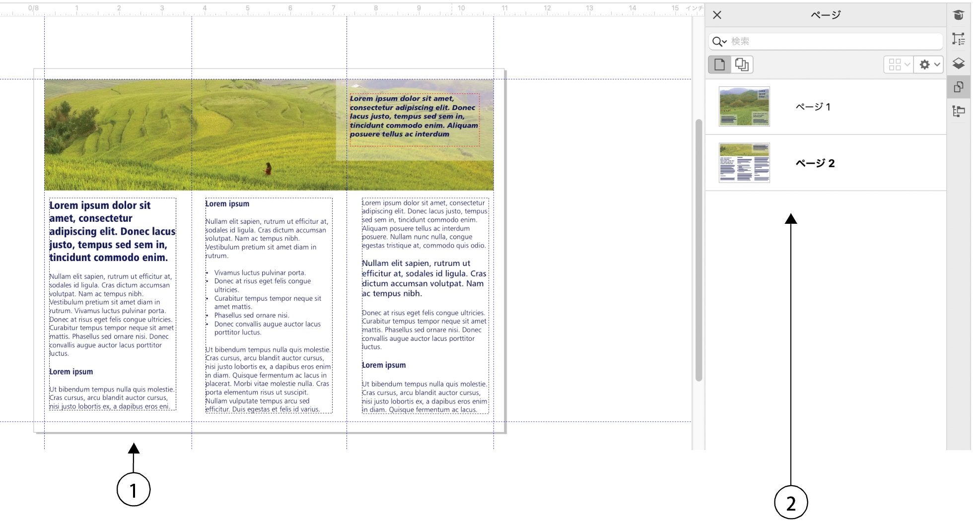
Task: Select the ページ 2 thumbnail
Action: 744,163
